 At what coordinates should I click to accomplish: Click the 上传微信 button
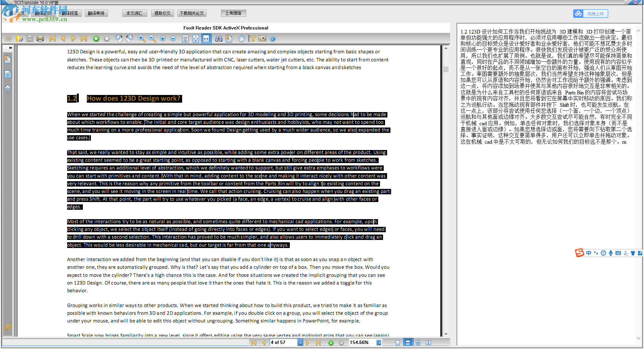tap(233, 13)
